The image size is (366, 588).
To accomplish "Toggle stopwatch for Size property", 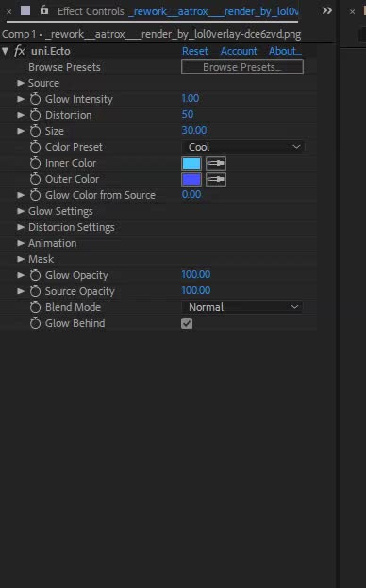I will pyautogui.click(x=35, y=131).
